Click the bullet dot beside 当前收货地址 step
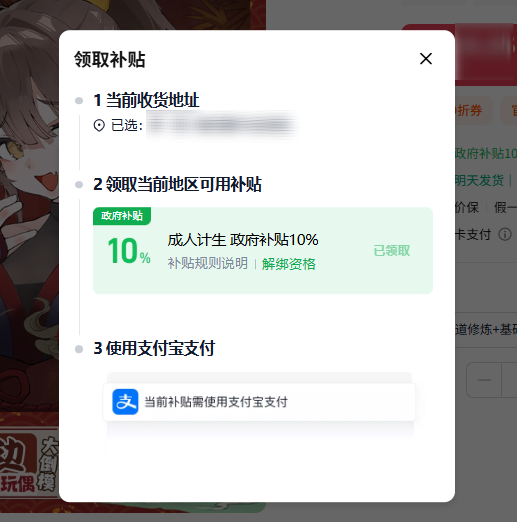Image resolution: width=517 pixels, height=522 pixels. (x=79, y=100)
